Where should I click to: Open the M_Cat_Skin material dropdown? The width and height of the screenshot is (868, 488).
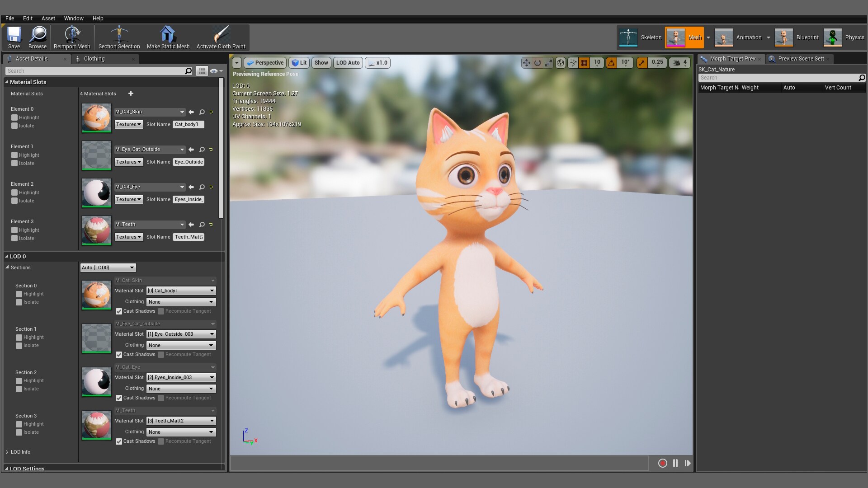click(x=182, y=112)
